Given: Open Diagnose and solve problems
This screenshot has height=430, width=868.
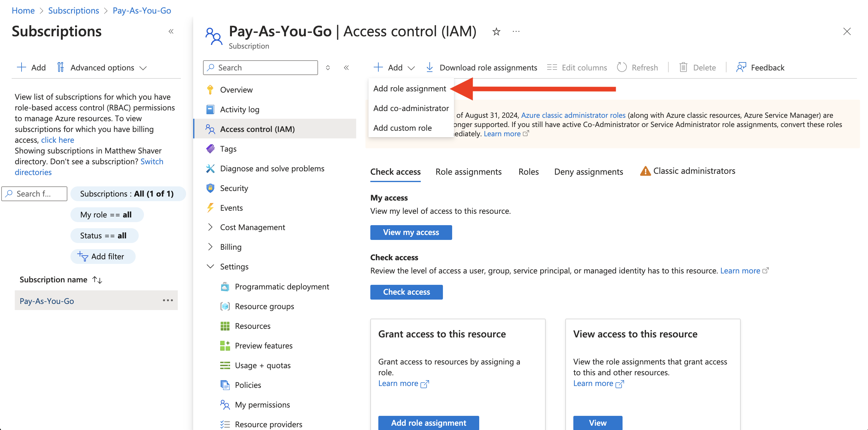Looking at the screenshot, I should pos(272,168).
